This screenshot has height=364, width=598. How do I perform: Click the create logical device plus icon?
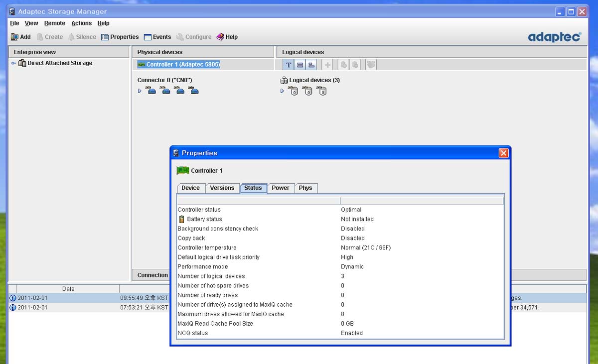click(327, 65)
